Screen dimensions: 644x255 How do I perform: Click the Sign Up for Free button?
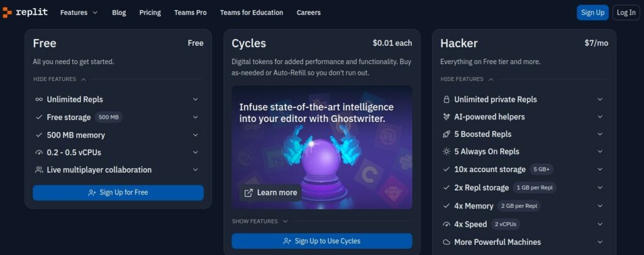(x=118, y=193)
